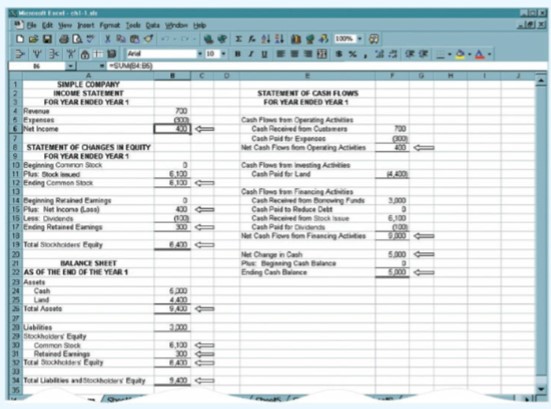Open the Fill Color dropdown arrow
Screen dimensions: 551x409
point(470,54)
